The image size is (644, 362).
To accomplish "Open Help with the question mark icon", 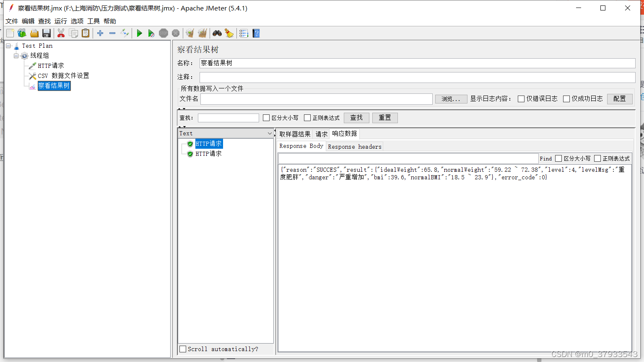I will pos(256,33).
